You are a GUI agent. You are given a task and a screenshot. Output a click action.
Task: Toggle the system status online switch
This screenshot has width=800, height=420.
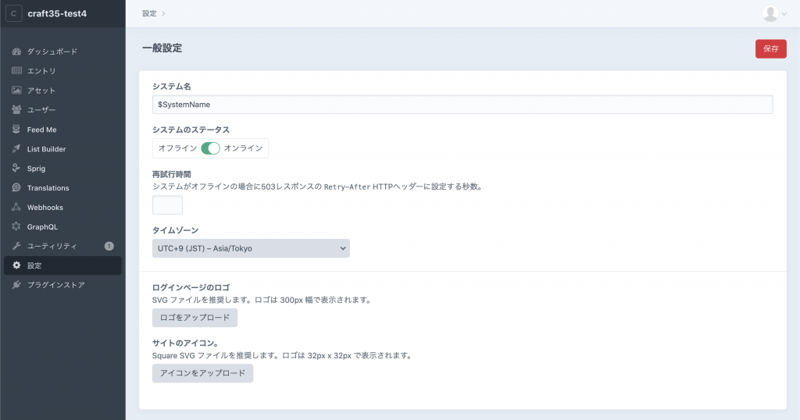[210, 148]
